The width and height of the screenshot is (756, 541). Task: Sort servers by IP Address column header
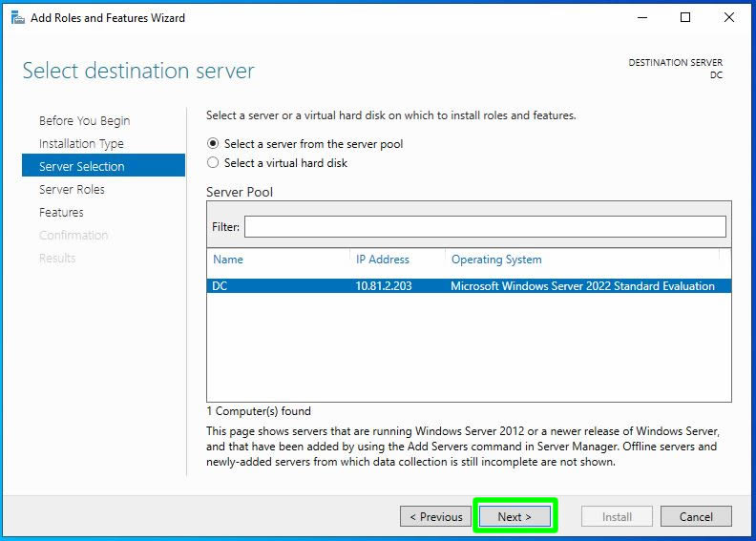(x=382, y=260)
